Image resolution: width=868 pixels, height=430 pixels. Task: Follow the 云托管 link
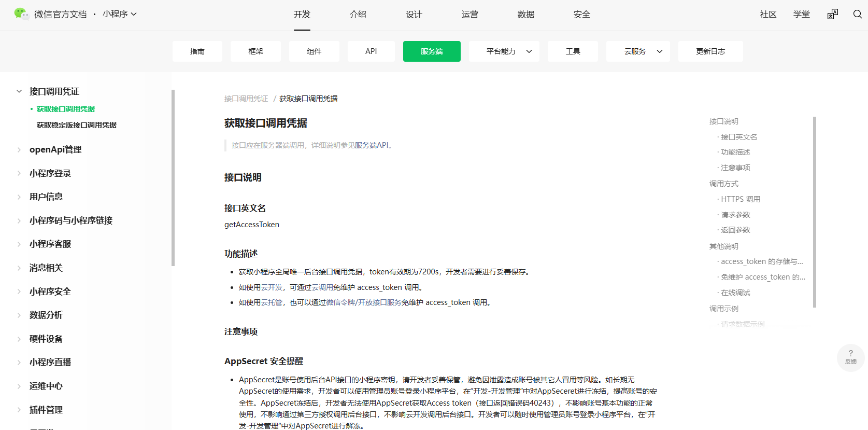click(272, 302)
